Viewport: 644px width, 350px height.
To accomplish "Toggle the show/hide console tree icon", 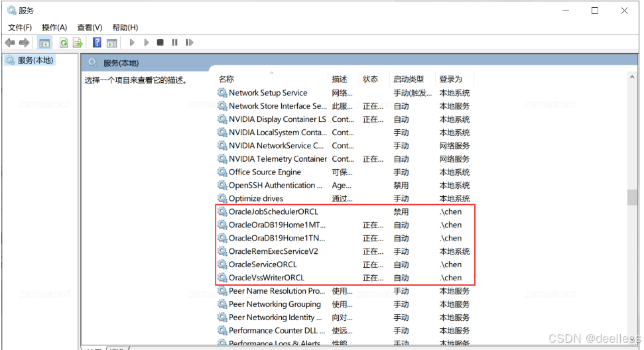I will 44,42.
